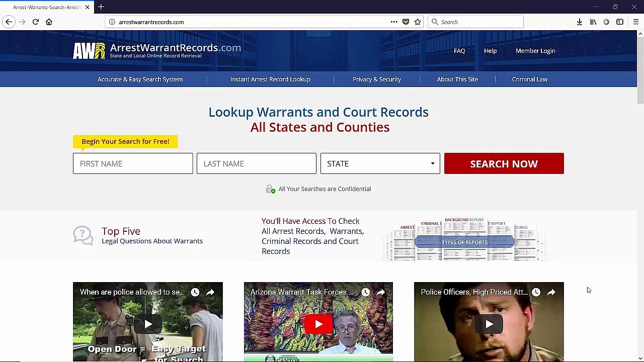Click the page vertical scrollbar thumb
Screen dimensions: 644x362
pos(640,70)
